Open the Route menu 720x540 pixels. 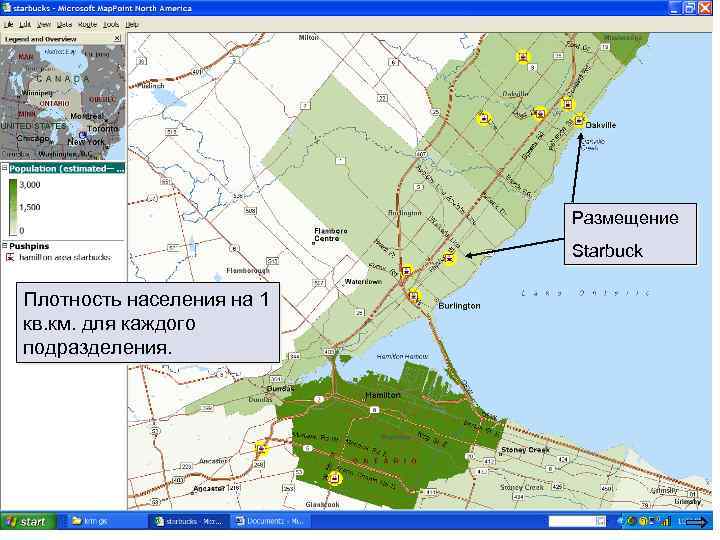(87, 24)
